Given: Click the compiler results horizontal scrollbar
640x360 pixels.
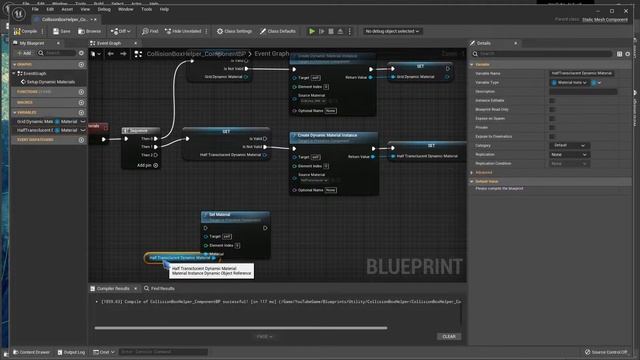Looking at the screenshot, I should click(241, 327).
